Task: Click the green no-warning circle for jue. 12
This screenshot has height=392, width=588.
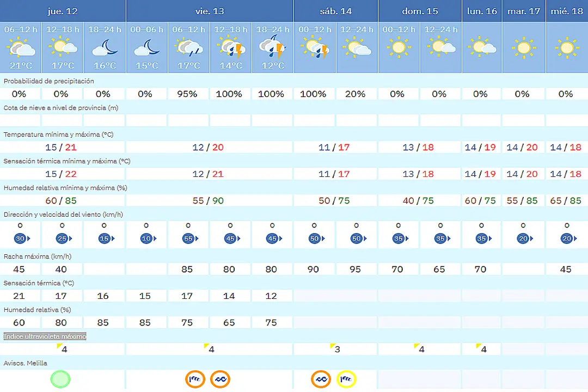Action: pyautogui.click(x=60, y=379)
